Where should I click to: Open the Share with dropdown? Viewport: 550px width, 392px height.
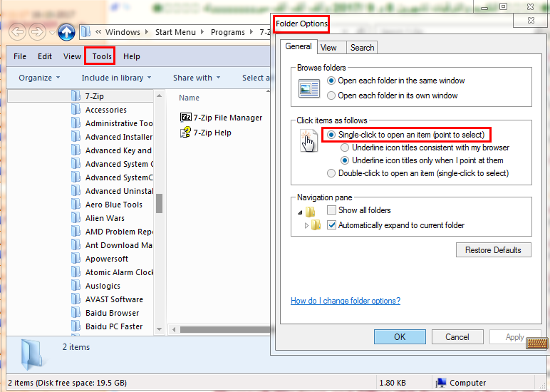tap(197, 78)
